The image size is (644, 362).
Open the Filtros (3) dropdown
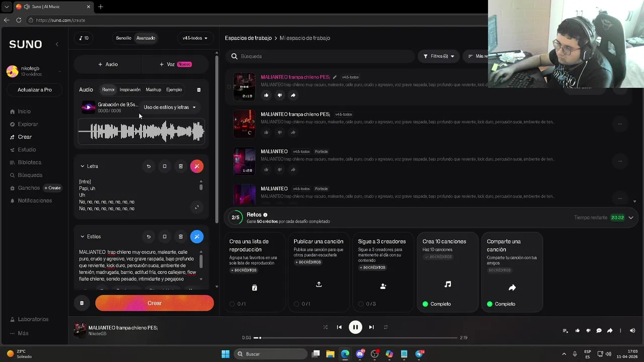click(439, 56)
